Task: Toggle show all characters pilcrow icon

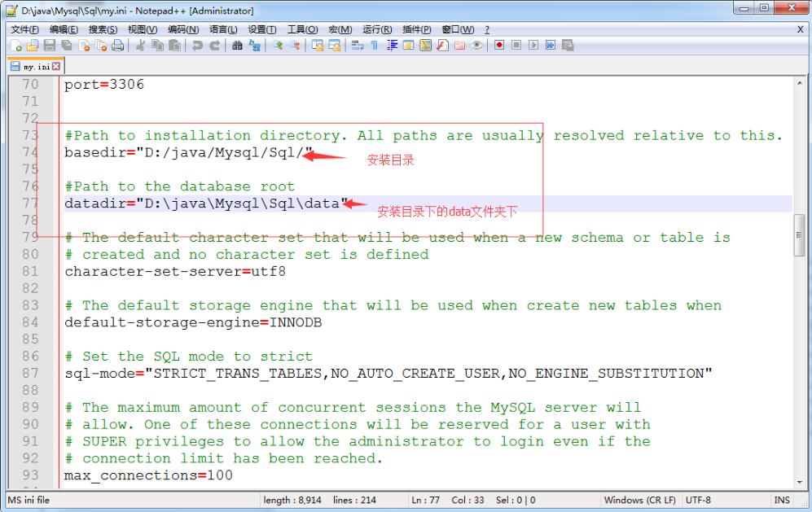Action: [x=374, y=46]
